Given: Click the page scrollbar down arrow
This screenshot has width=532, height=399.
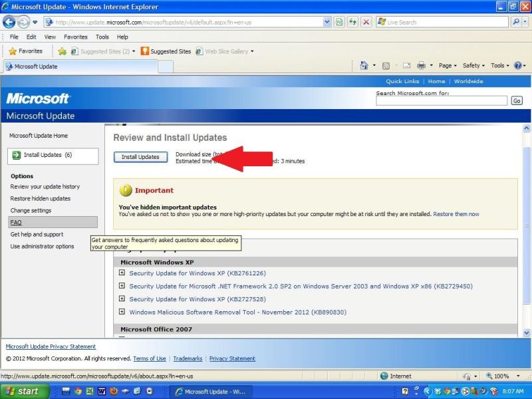Looking at the screenshot, I should point(527,333).
